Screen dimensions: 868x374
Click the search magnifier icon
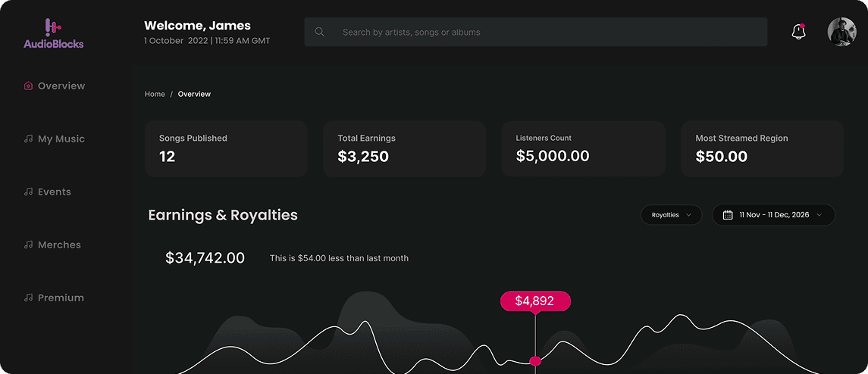[x=319, y=32]
